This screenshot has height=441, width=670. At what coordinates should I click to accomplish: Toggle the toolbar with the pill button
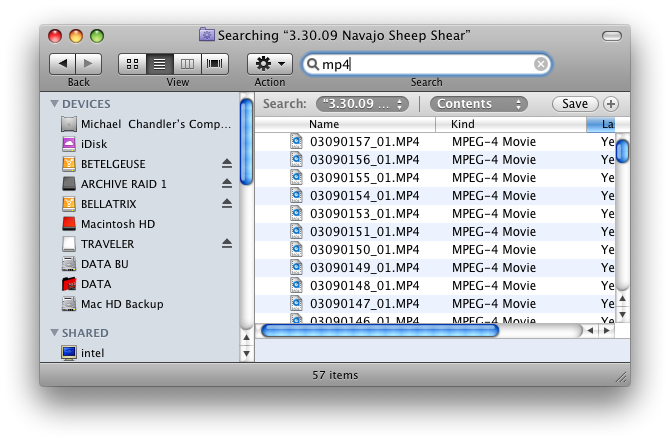tap(611, 36)
